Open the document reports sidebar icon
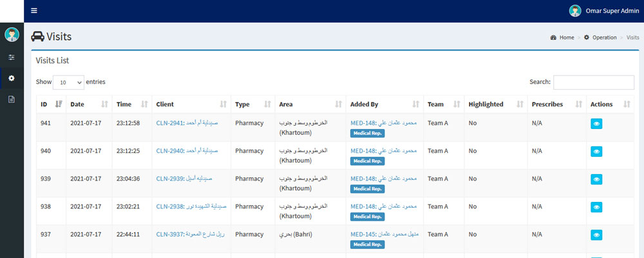This screenshot has height=258, width=644. point(12,99)
